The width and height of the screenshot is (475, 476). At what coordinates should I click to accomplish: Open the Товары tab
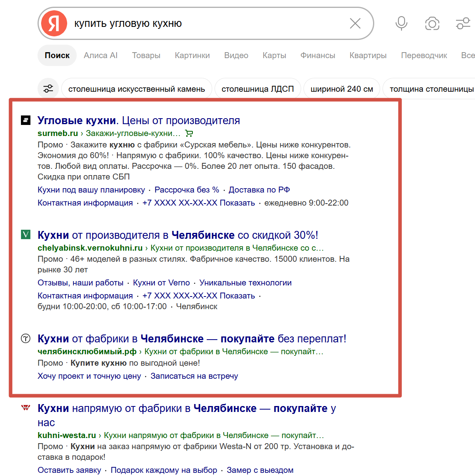click(146, 55)
